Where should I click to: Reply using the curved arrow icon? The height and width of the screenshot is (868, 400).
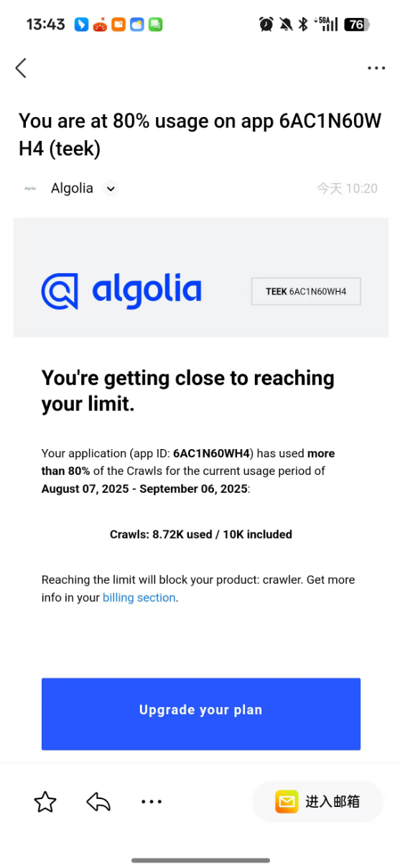(x=98, y=802)
